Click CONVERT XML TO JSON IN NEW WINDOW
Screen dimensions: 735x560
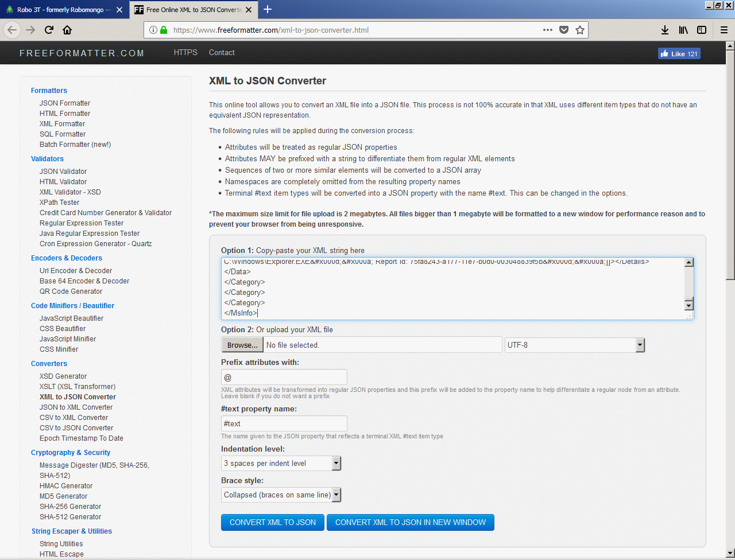coord(411,522)
